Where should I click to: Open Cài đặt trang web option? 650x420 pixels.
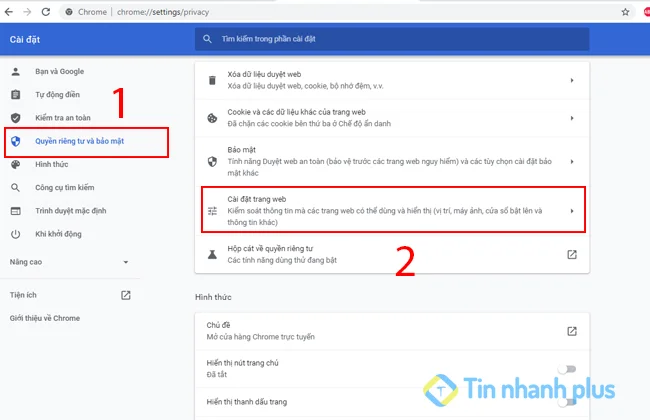click(x=393, y=210)
